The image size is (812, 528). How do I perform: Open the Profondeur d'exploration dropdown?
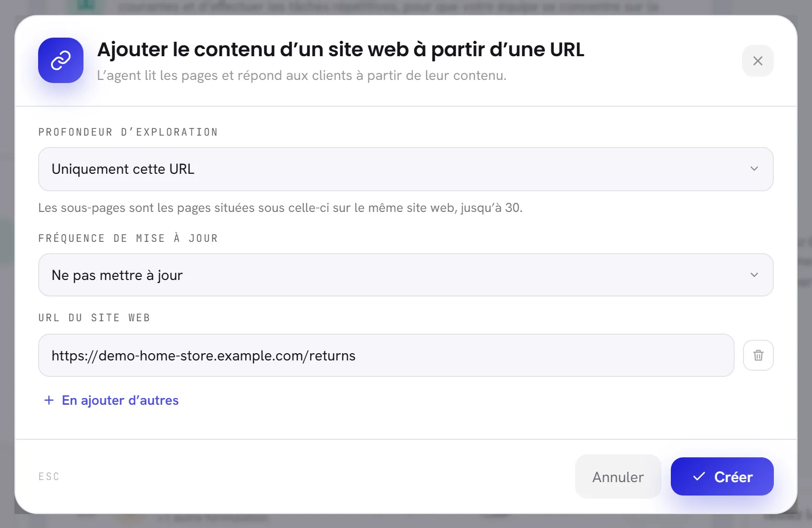[x=405, y=169]
